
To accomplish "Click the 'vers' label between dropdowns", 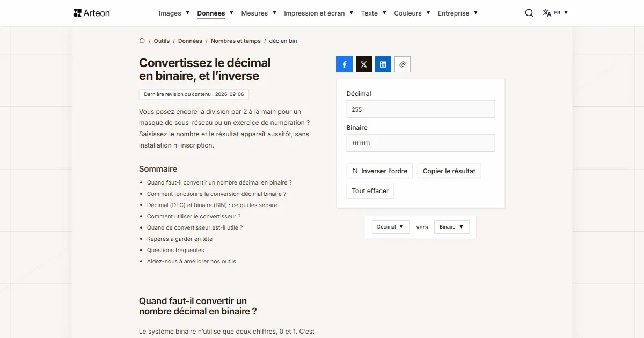I will pos(422,227).
